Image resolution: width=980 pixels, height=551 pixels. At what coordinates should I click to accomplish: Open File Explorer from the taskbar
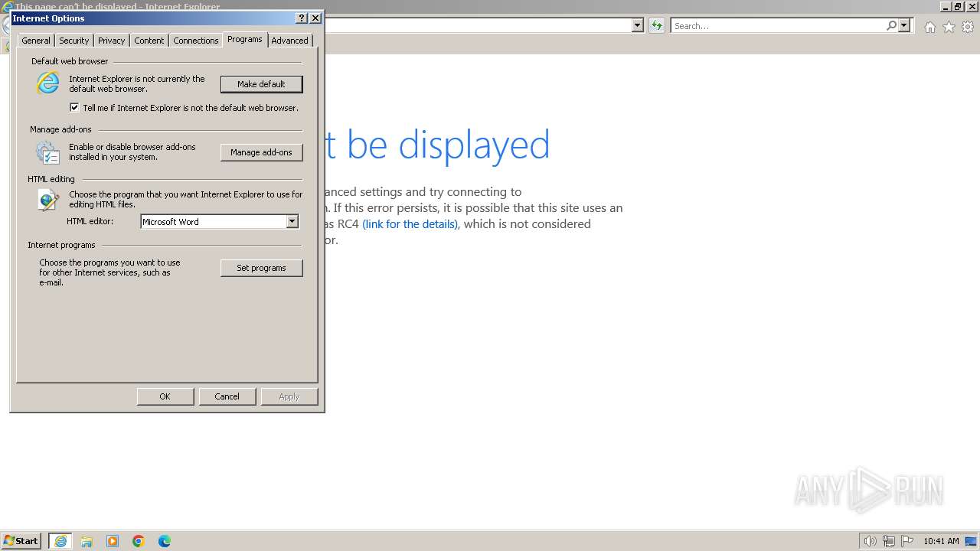(x=87, y=541)
